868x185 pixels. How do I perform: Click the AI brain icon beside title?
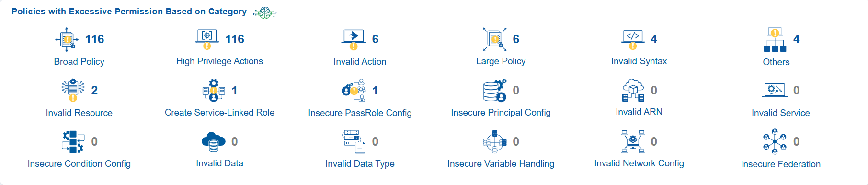(265, 12)
